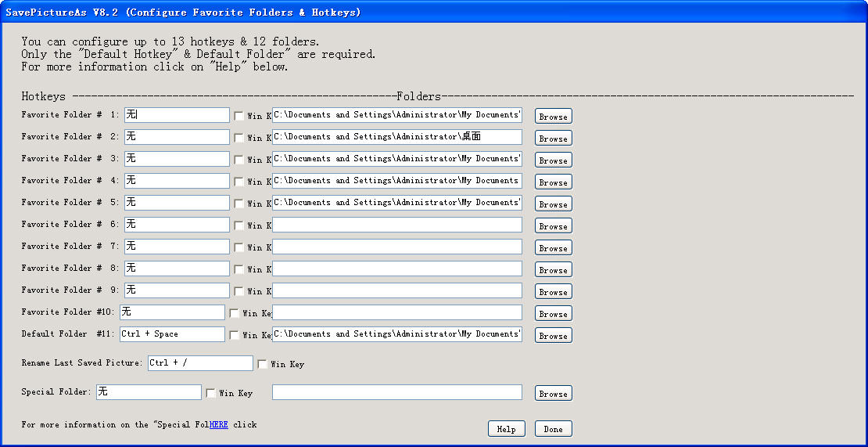Screen dimensions: 868x447
Task: Click hotkey field for Favorite Folder # 3
Action: pos(178,159)
